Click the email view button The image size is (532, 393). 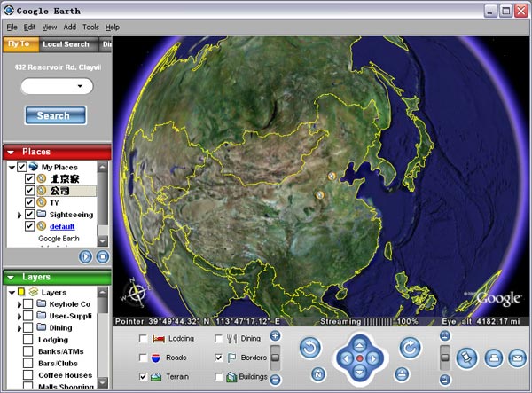coord(518,358)
